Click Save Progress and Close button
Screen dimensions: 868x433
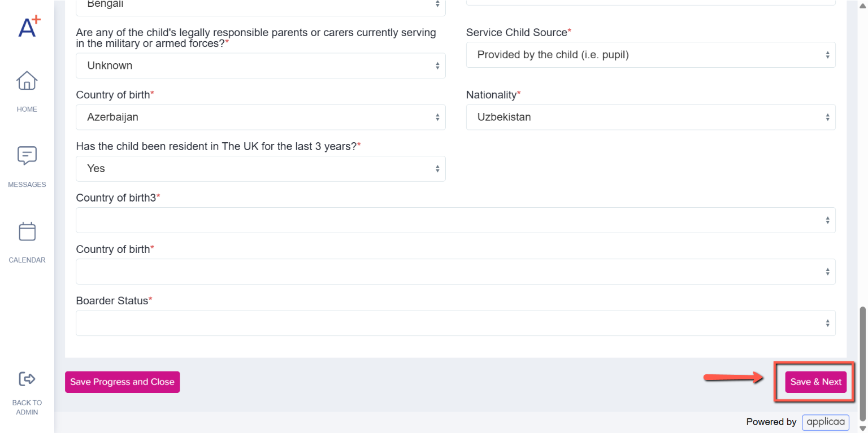point(122,382)
